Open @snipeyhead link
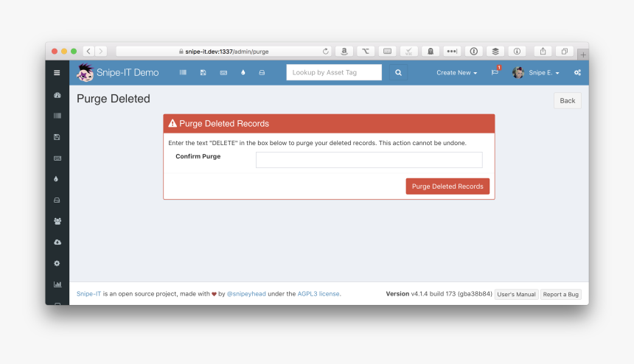Screen dimensions: 634x364 pyautogui.click(x=246, y=294)
